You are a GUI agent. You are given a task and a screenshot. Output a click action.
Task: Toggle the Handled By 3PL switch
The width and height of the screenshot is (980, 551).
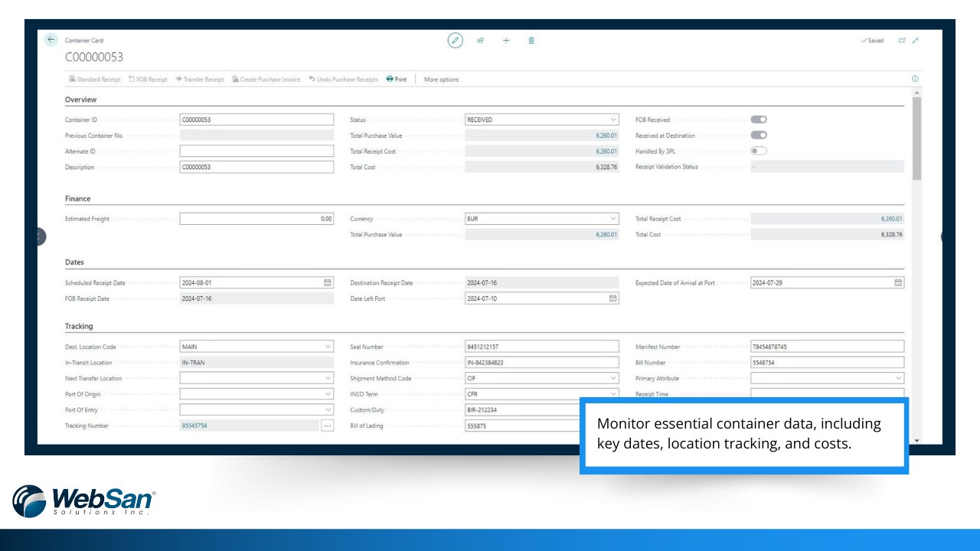click(x=759, y=151)
